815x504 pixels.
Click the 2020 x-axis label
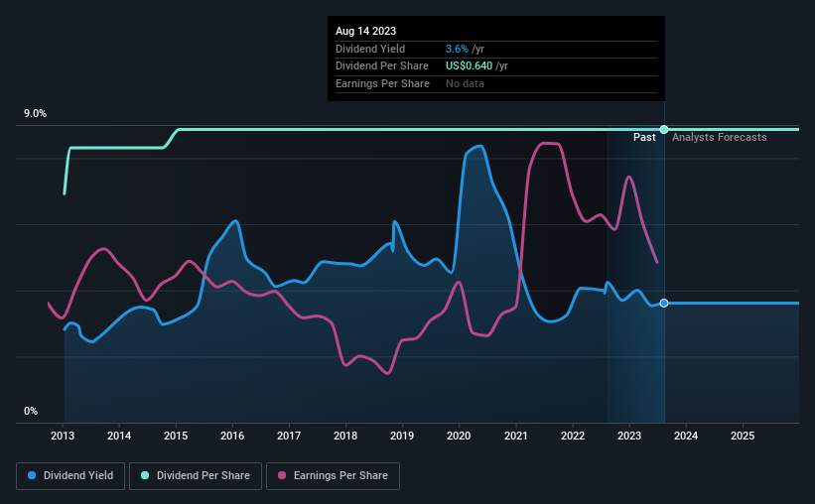point(459,436)
